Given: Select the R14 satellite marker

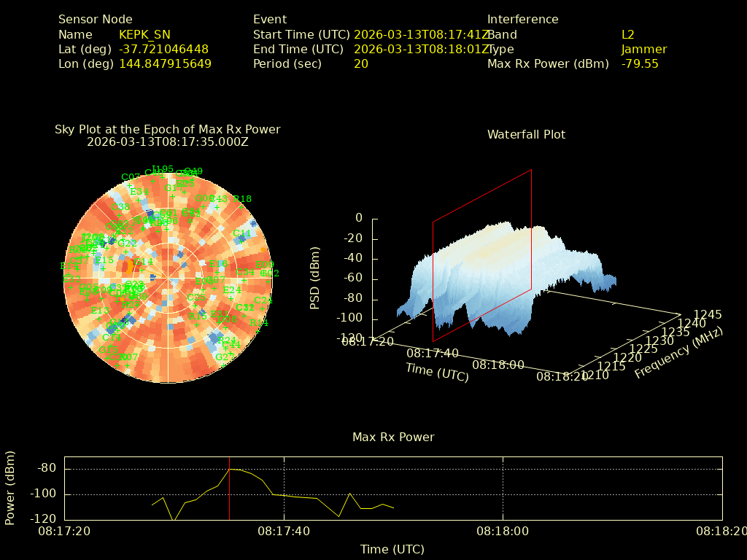Looking at the screenshot, I should (259, 330).
